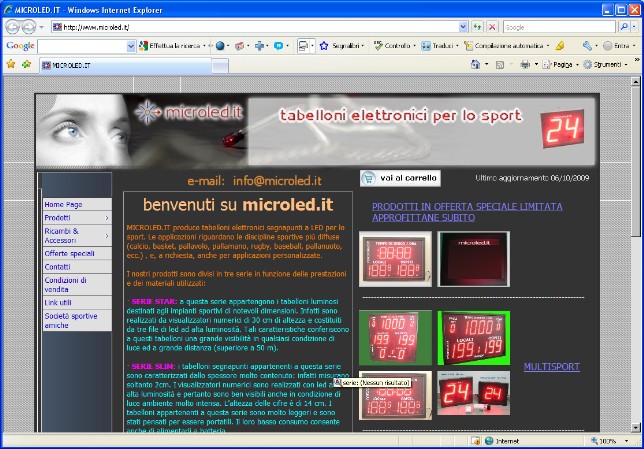Viewport: 644px width, 449px height.
Task: Click the Add to Favorites star-plus icon
Action: (x=27, y=64)
